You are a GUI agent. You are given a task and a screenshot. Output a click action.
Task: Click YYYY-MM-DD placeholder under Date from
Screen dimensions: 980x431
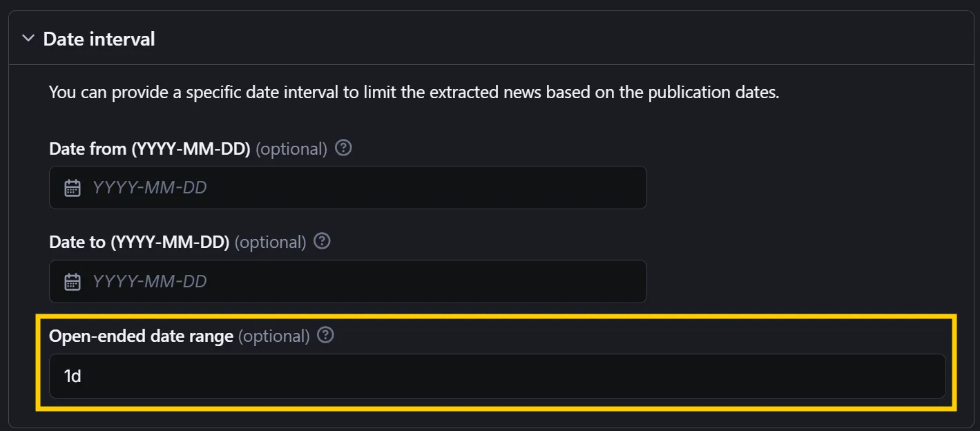click(149, 188)
